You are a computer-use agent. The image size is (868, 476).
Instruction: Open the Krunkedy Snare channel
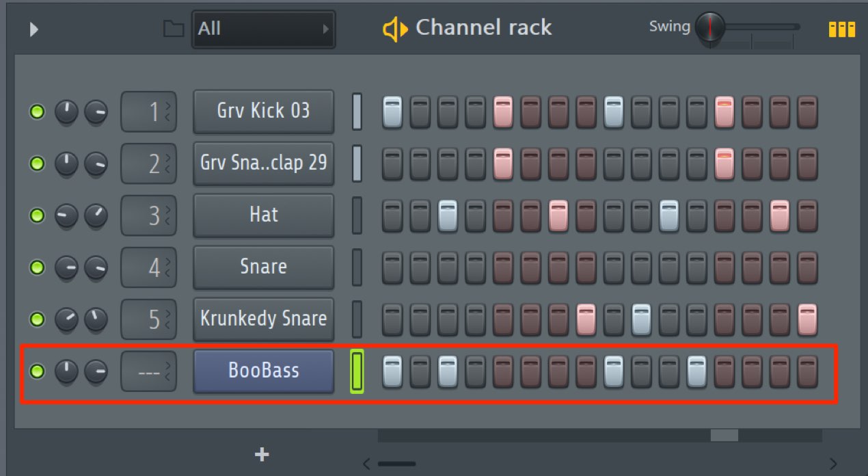(264, 319)
